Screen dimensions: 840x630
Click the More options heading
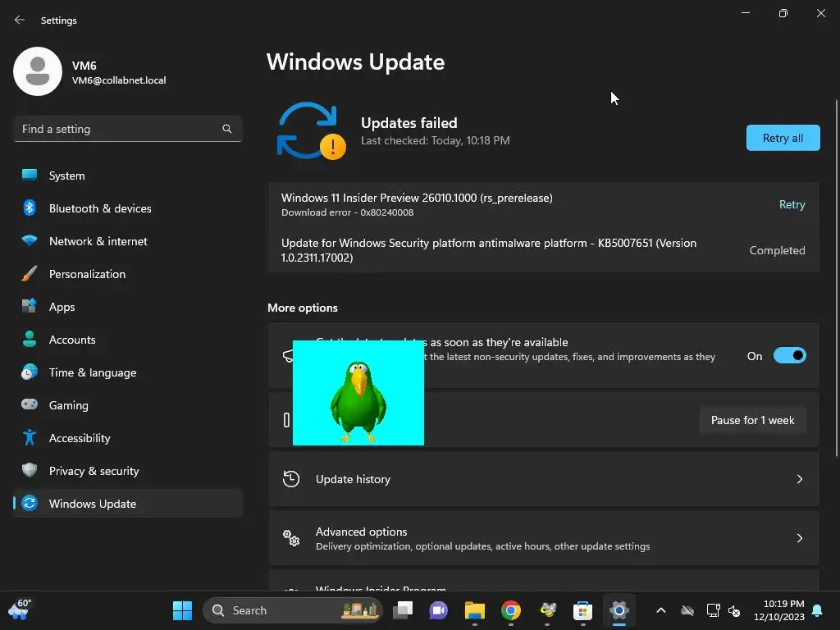pos(303,308)
